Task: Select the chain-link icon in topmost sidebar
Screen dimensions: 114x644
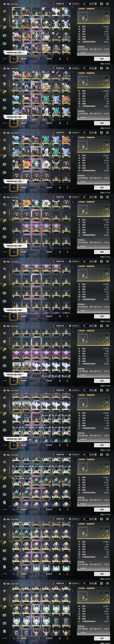Action: point(4,27)
